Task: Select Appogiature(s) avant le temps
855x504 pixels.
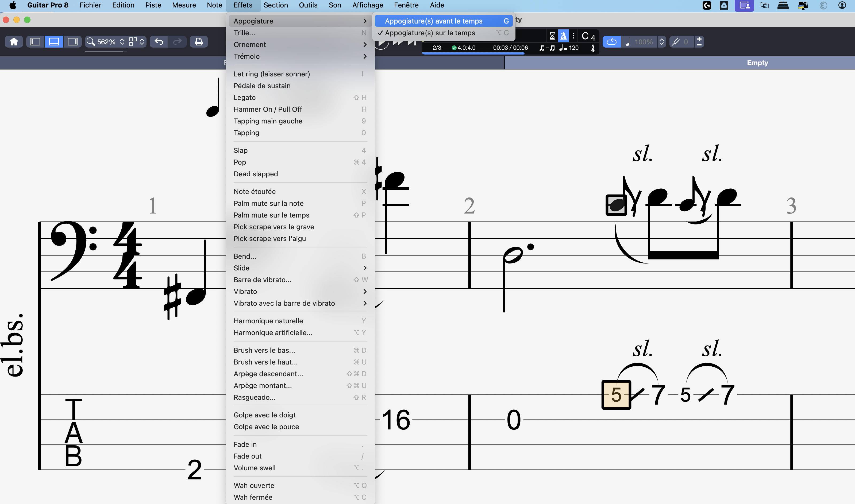Action: pos(443,21)
